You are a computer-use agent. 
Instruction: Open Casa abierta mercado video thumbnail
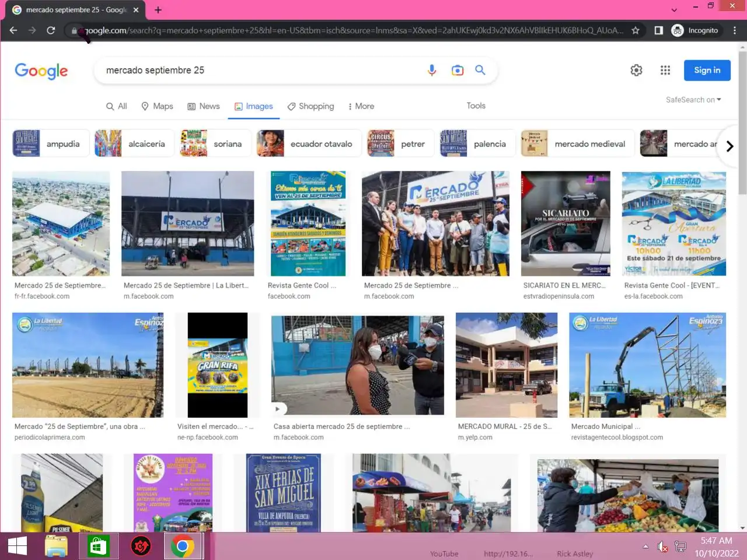(x=358, y=365)
